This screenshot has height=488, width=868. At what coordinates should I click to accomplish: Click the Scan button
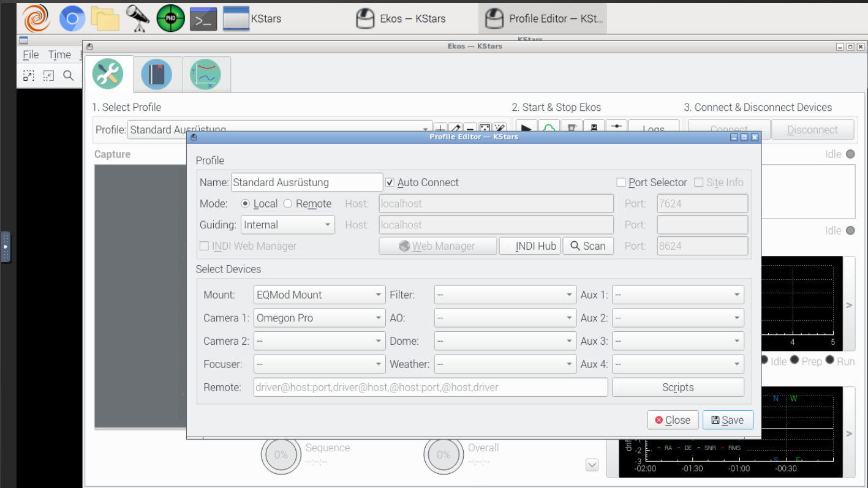click(588, 246)
